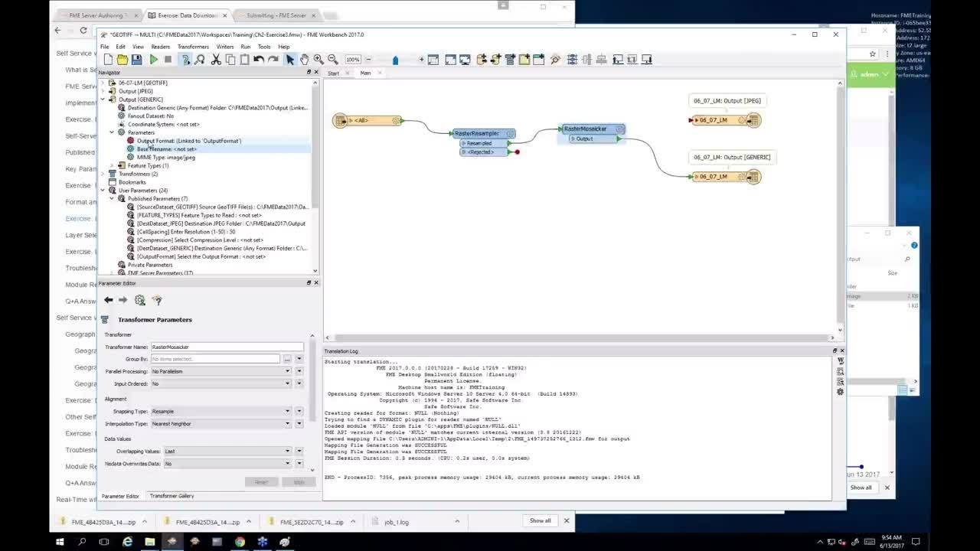Click the Group By ellipsis button
Screen dimensions: 980x551
point(287,359)
